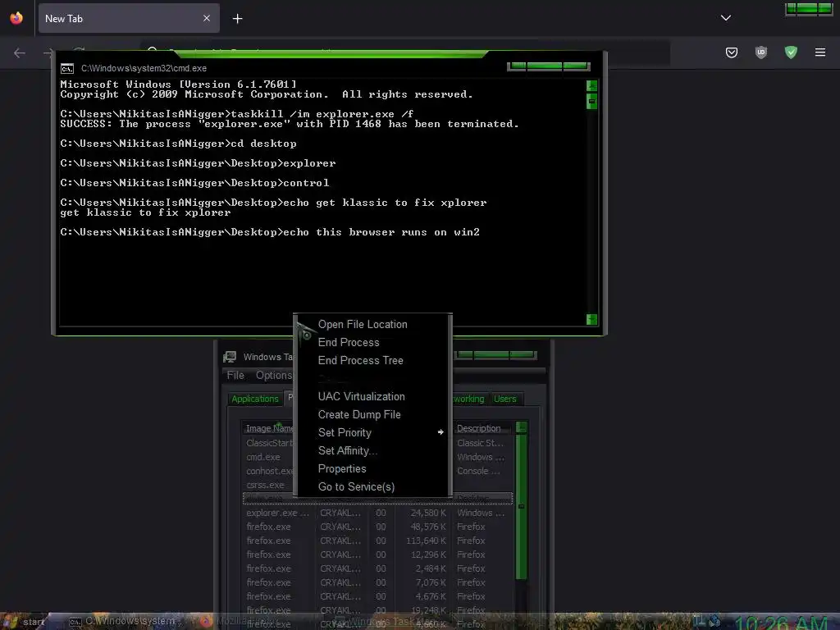Close the New Tab tab
840x630 pixels.
pyautogui.click(x=206, y=18)
